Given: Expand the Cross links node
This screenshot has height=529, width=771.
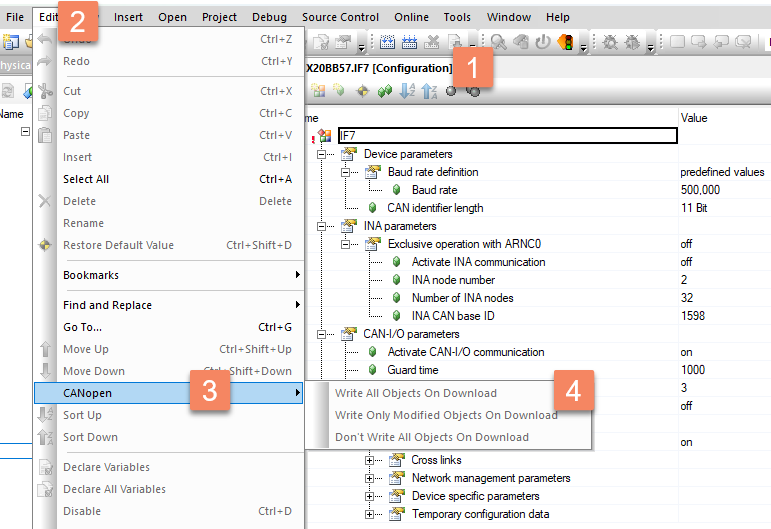Looking at the screenshot, I should (x=369, y=460).
